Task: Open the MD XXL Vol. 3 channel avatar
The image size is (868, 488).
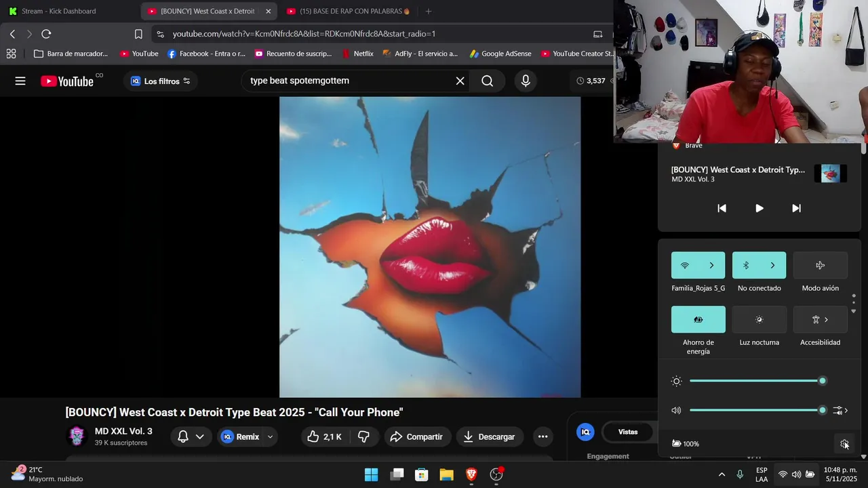Action: pos(77,436)
